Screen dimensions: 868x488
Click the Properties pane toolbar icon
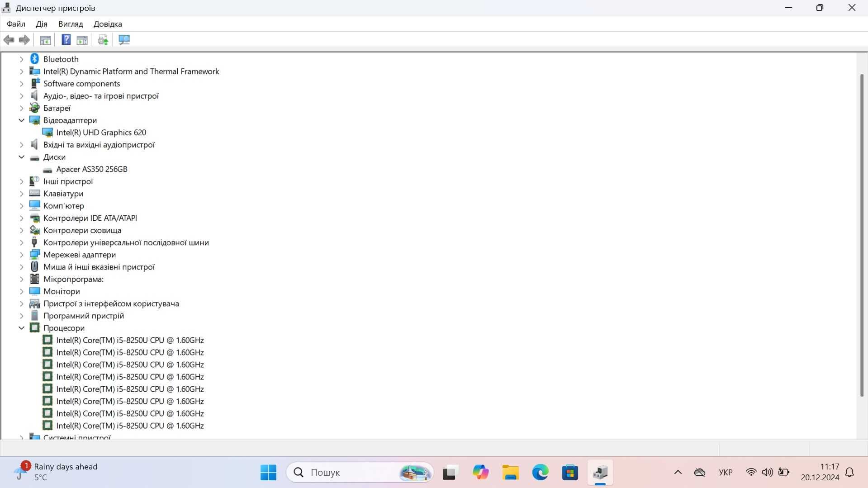click(x=82, y=40)
